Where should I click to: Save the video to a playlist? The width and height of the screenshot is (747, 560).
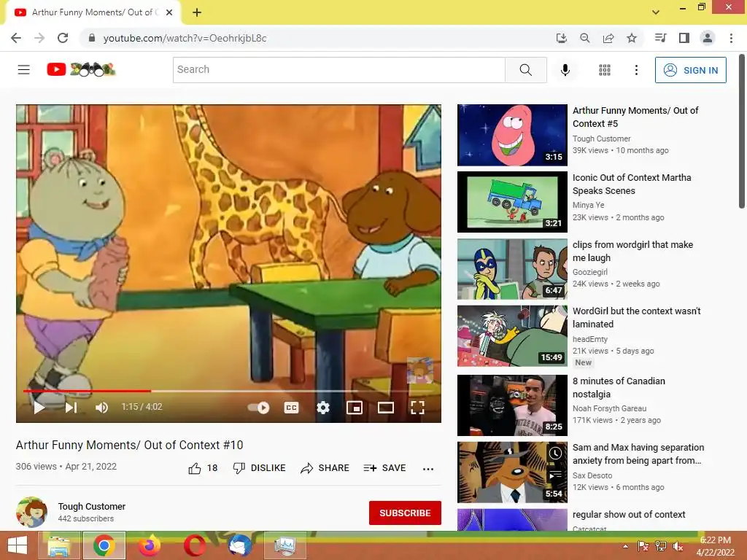click(384, 468)
